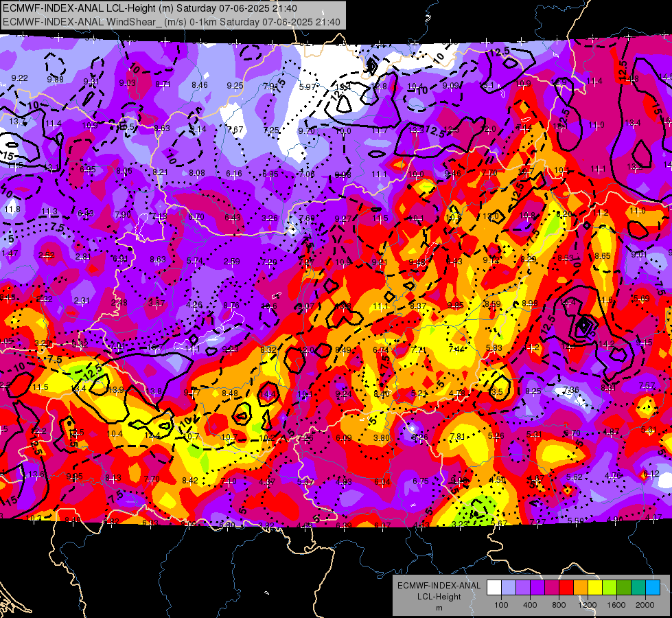The height and width of the screenshot is (618, 672).
Task: Click the grid value 8.76
Action: click(231, 306)
